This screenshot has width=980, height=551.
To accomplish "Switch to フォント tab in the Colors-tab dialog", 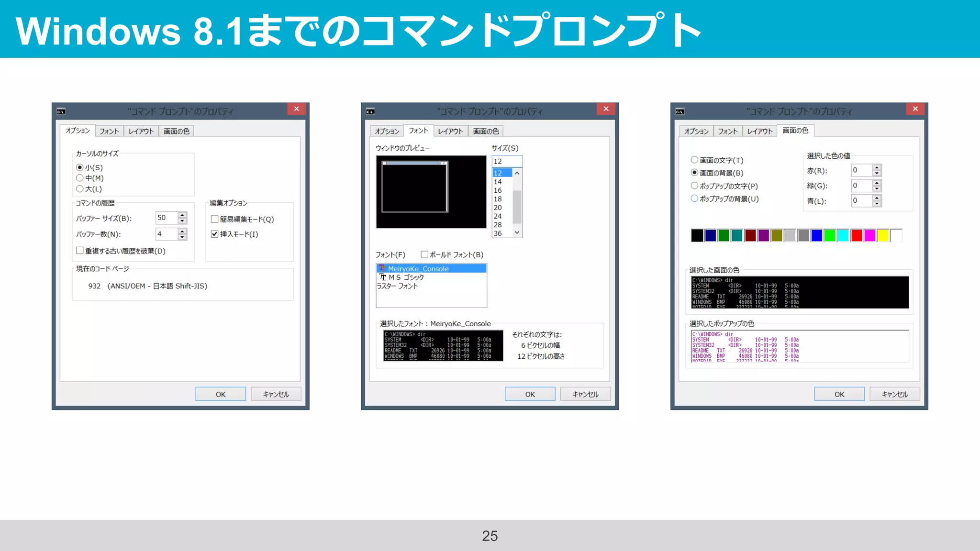I will (728, 131).
